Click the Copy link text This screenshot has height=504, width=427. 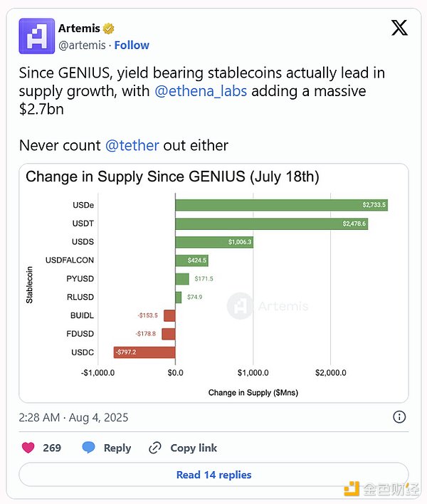(194, 448)
